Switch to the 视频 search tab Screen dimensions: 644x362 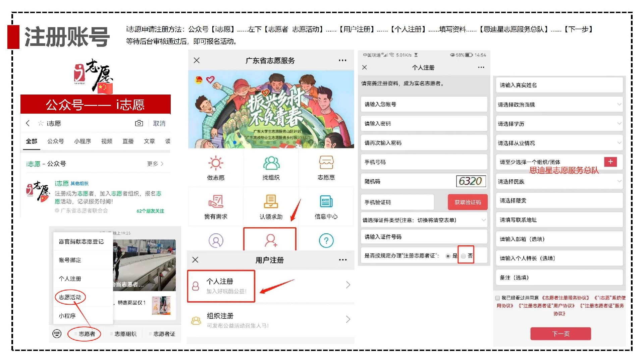[107, 141]
